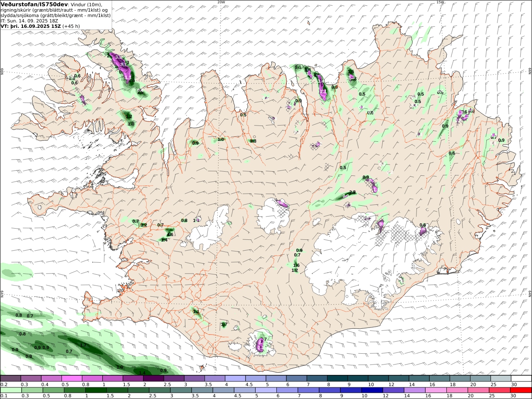The height and width of the screenshot is (399, 532).
Task: Click the '15W' longitude label
Action: pyautogui.click(x=440, y=2)
